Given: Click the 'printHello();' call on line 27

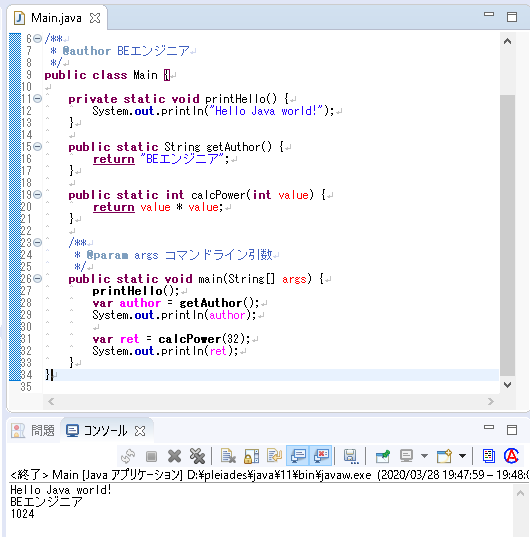Looking at the screenshot, I should 136,291.
